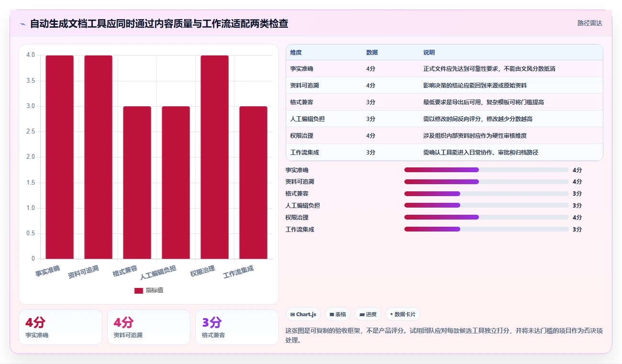Viewport: 622px width, 364px height.
Task: Open the 4分 事实准确 data card
Action: point(60,327)
